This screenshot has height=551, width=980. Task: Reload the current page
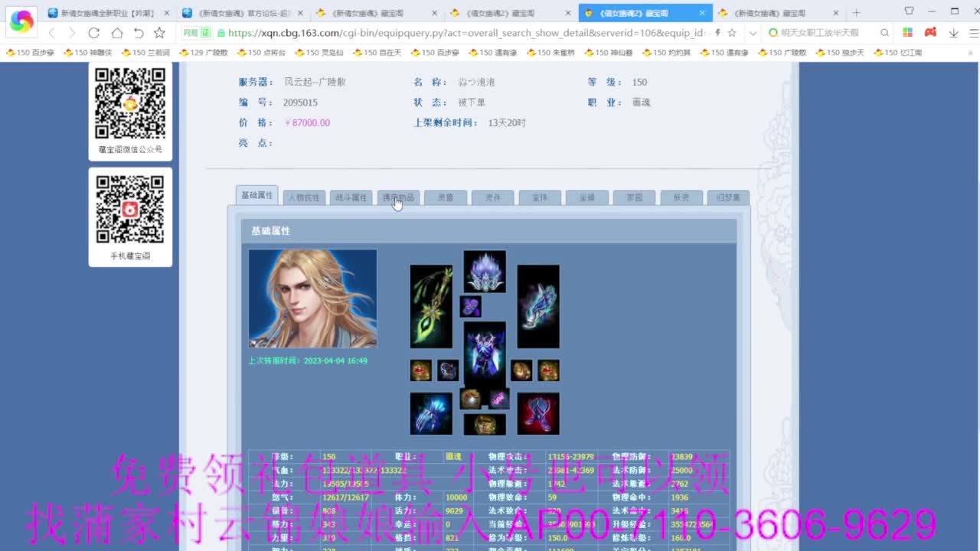pos(94,33)
